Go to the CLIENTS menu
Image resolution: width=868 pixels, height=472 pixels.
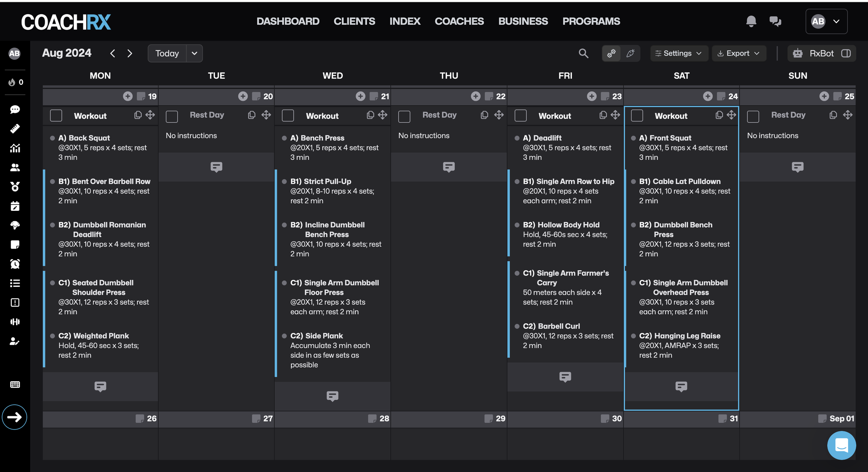click(x=354, y=22)
